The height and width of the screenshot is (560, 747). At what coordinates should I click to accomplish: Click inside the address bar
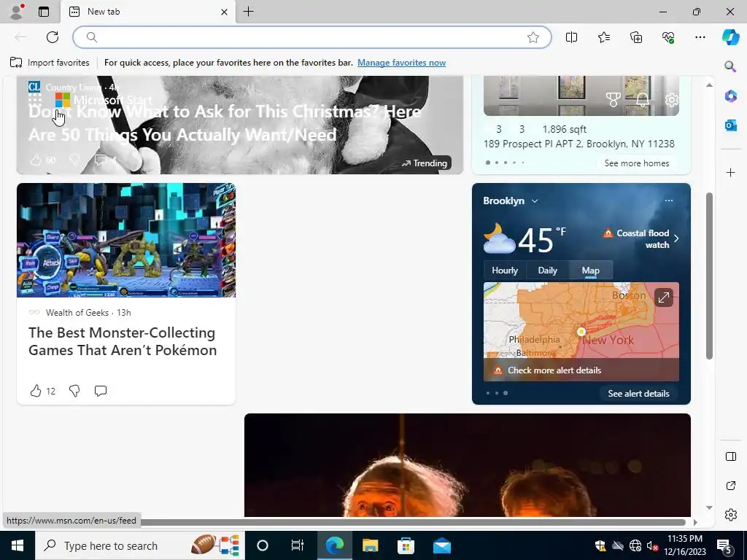(312, 37)
